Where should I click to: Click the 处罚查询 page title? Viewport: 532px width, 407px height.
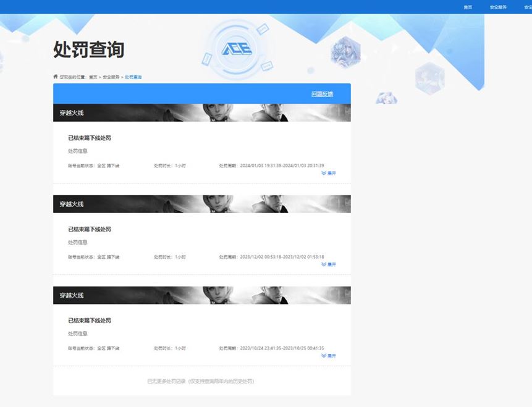(x=89, y=49)
